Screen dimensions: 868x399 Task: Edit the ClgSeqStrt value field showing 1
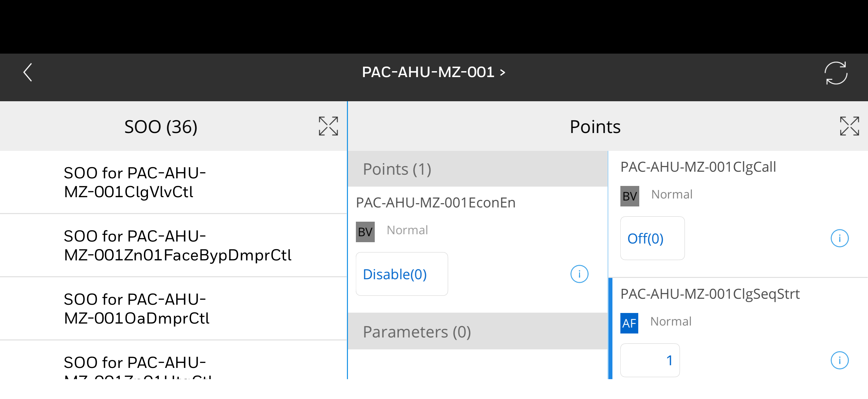650,360
